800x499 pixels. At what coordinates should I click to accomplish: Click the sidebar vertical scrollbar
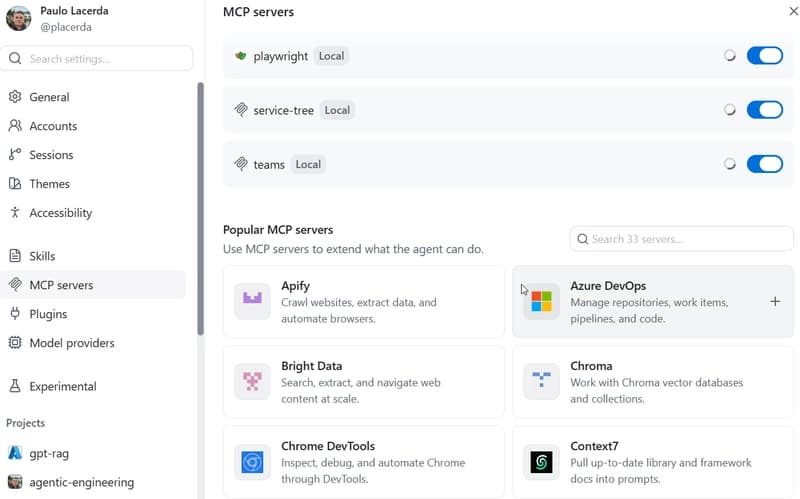pos(201,208)
